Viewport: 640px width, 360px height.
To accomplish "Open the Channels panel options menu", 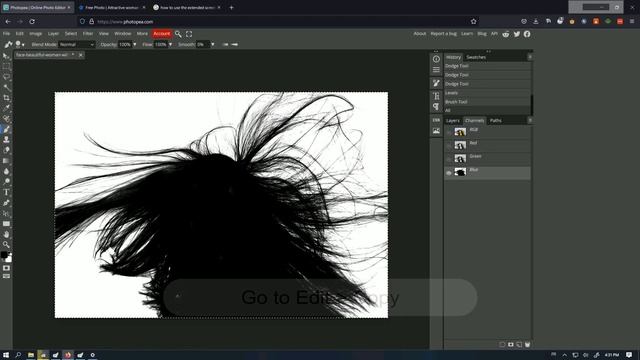I will [x=529, y=120].
